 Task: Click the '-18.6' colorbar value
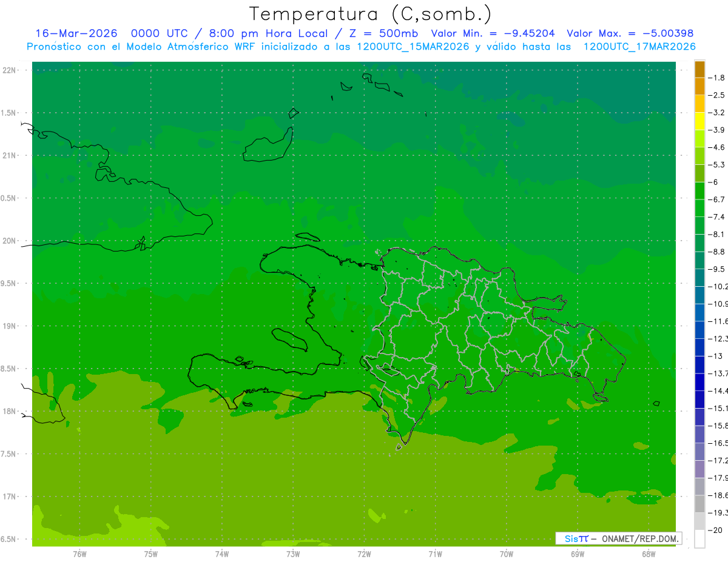pyautogui.click(x=718, y=496)
